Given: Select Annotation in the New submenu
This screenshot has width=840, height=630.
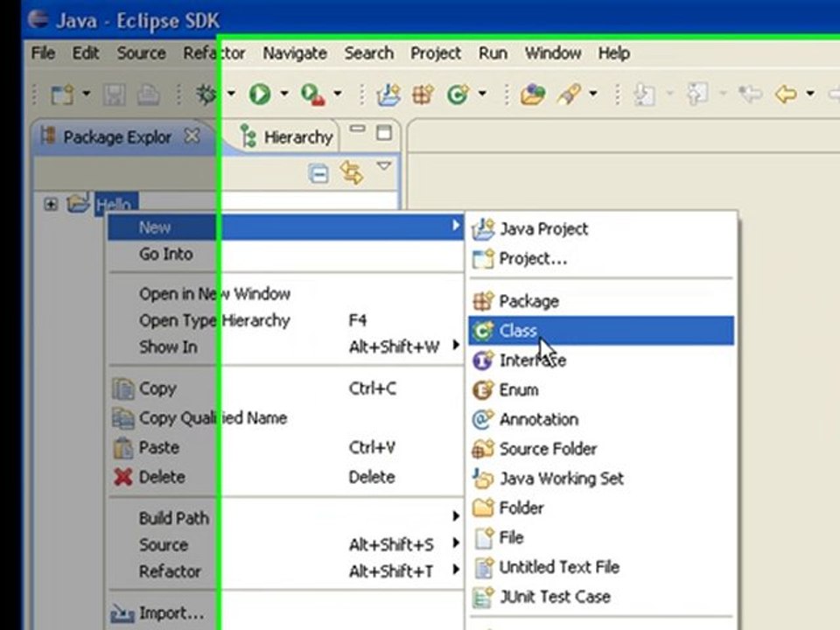Looking at the screenshot, I should (x=601, y=419).
